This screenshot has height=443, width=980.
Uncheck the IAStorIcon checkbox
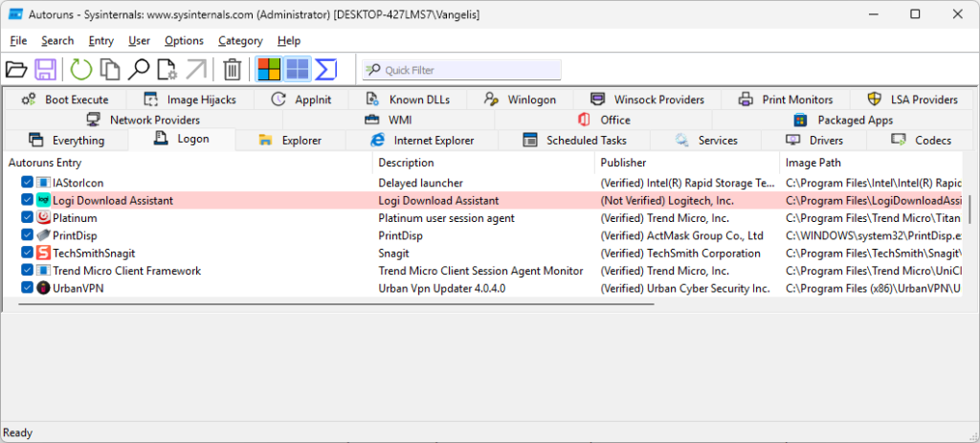[x=27, y=183]
